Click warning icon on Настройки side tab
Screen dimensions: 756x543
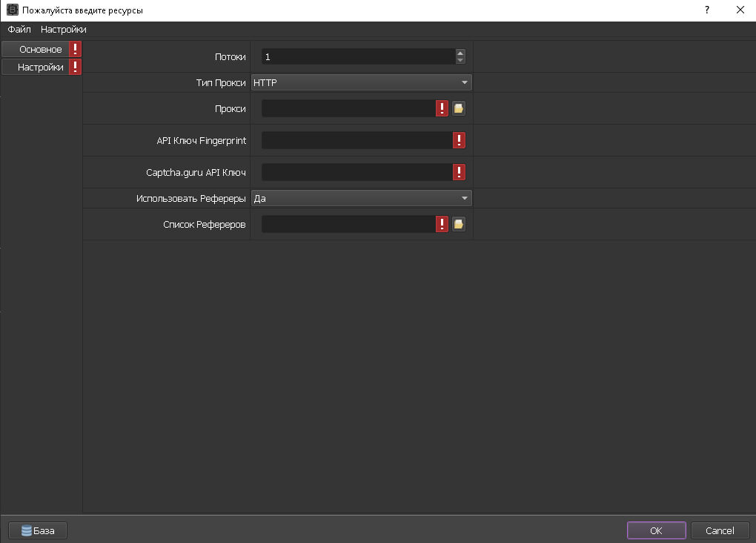point(75,67)
